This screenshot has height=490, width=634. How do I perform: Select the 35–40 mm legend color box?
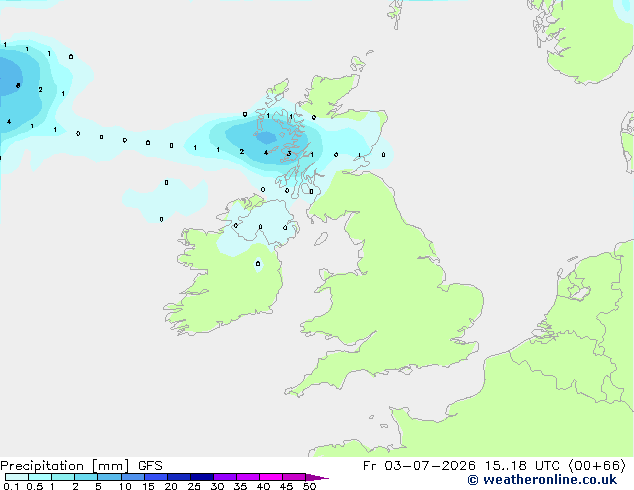(248, 477)
